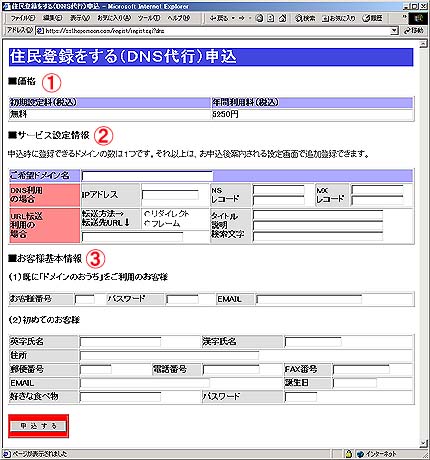Click the page vertical scrollbar down arrow
This screenshot has height=460, width=430.
click(423, 443)
